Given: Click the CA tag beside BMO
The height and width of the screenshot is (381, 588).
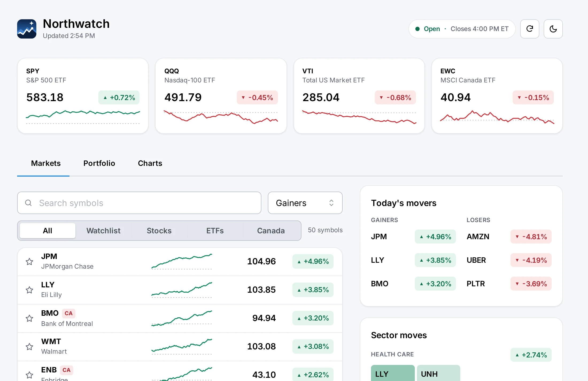Looking at the screenshot, I should coord(69,313).
